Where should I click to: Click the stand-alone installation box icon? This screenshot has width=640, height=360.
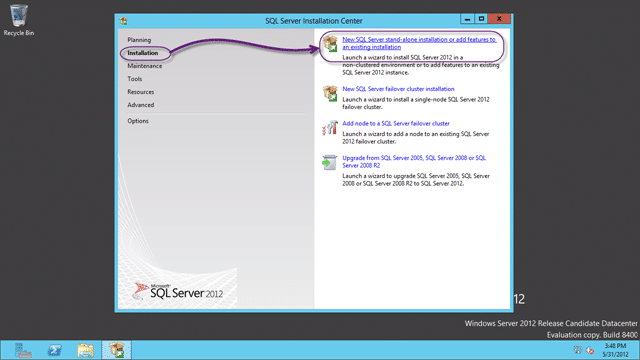point(330,43)
